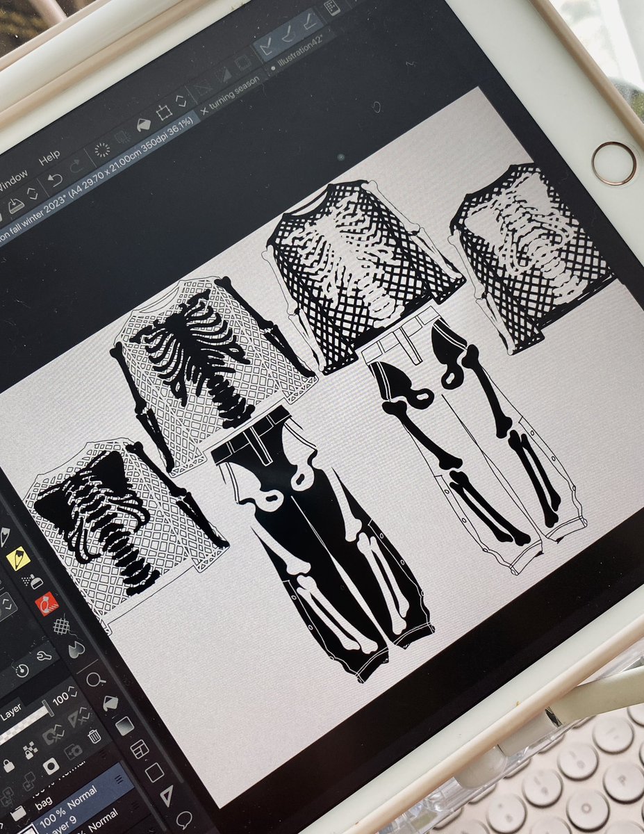This screenshot has height=834, width=644.
Task: Select the red Decoration tool
Action: (x=47, y=604)
